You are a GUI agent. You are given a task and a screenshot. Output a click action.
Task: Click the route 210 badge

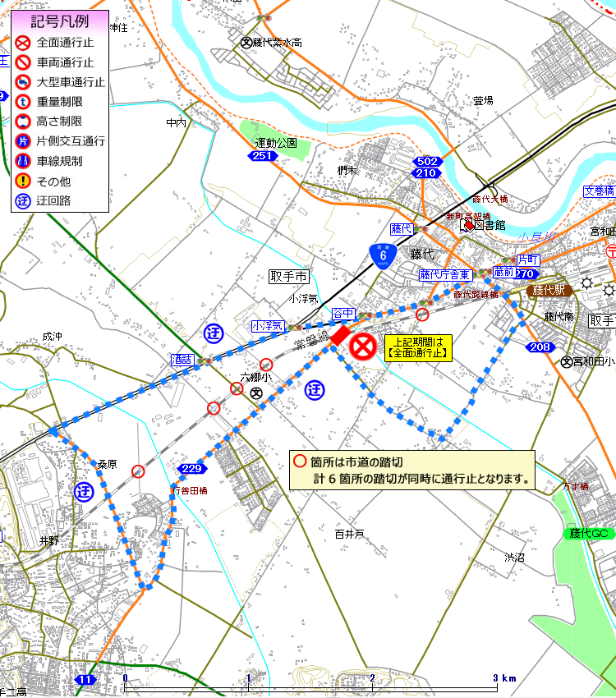[426, 172]
